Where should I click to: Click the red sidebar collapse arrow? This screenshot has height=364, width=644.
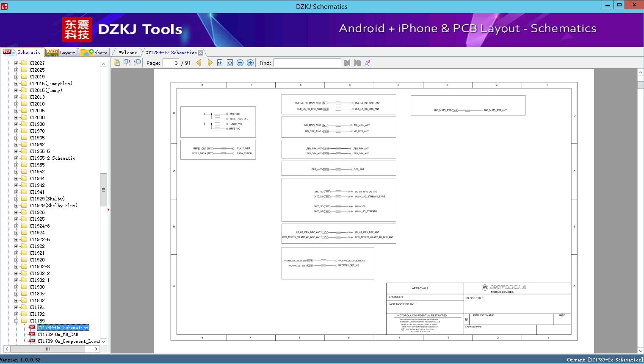[x=108, y=209]
